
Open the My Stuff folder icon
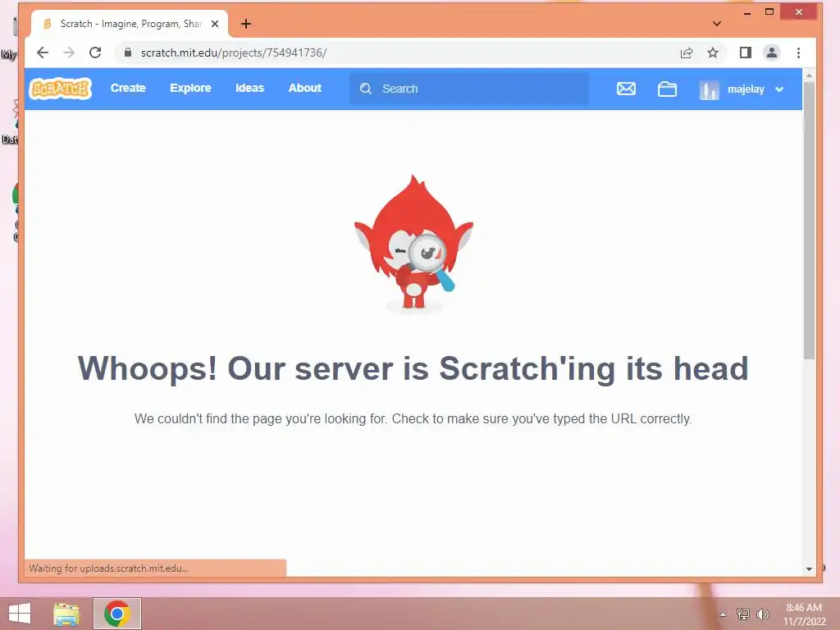(667, 89)
